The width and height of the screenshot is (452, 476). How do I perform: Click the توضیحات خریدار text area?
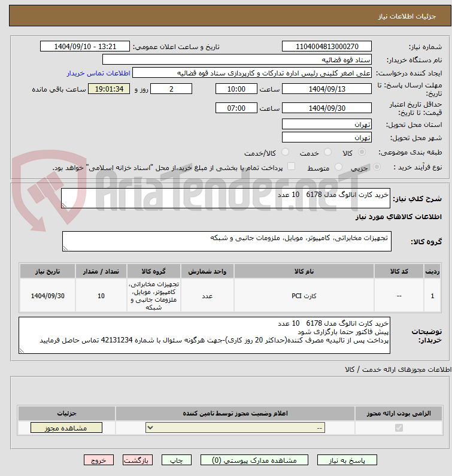pyautogui.click(x=204, y=335)
